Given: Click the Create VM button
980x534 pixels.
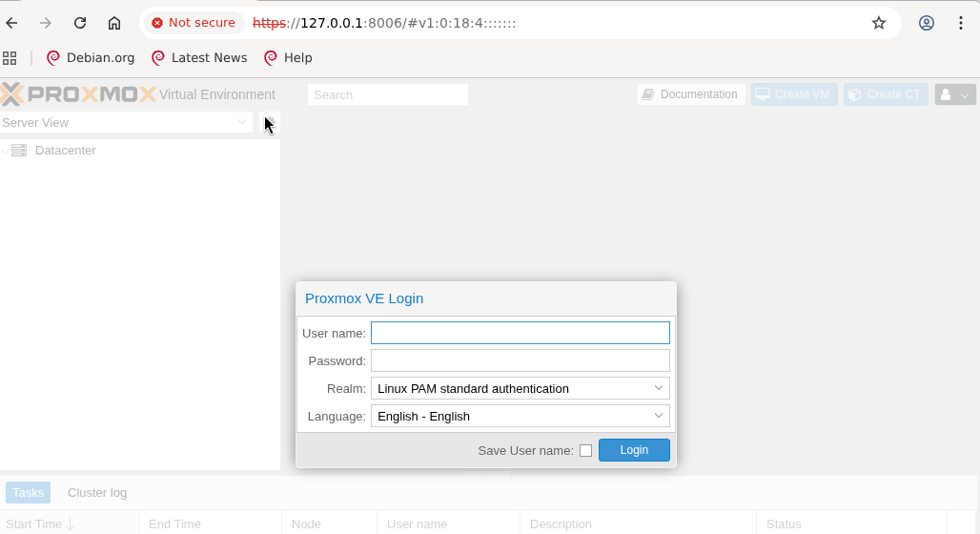Looking at the screenshot, I should pos(794,94).
